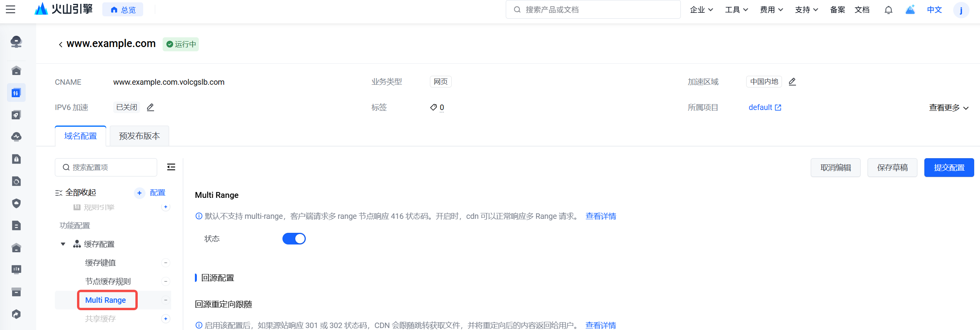Collapse the configuration sidebar panel icon
This screenshot has height=330, width=980.
pos(171,167)
